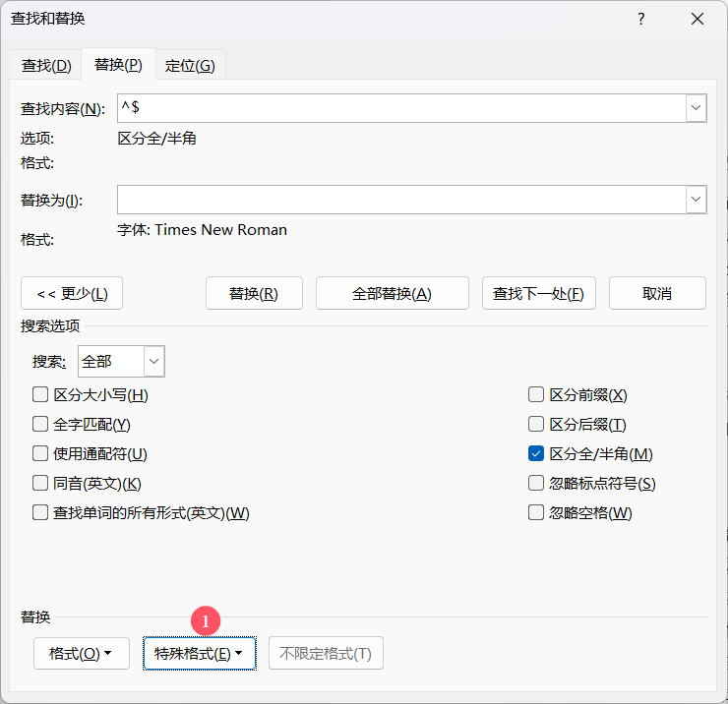728x704 pixels.
Task: Expand the 查找内容 history dropdown arrow
Action: coord(696,108)
